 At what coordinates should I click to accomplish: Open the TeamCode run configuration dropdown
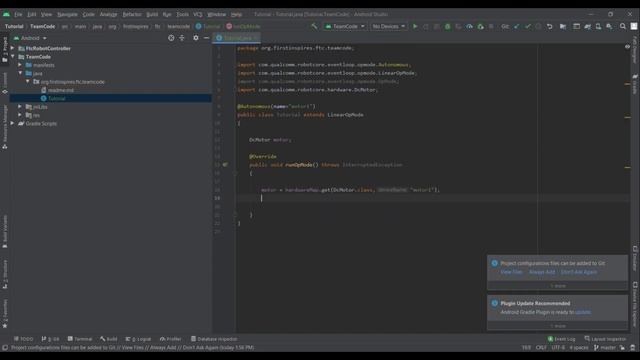pyautogui.click(x=345, y=26)
